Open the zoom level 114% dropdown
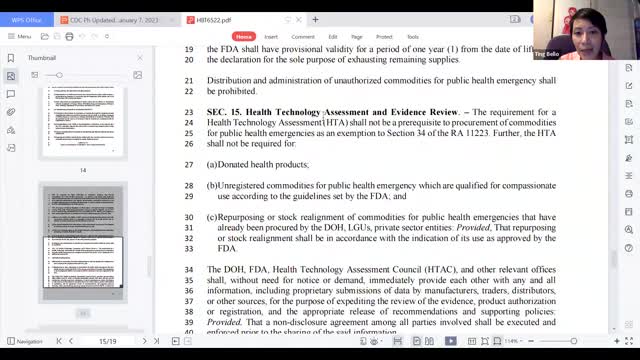Image resolution: width=640 pixels, height=360 pixels. (513, 341)
